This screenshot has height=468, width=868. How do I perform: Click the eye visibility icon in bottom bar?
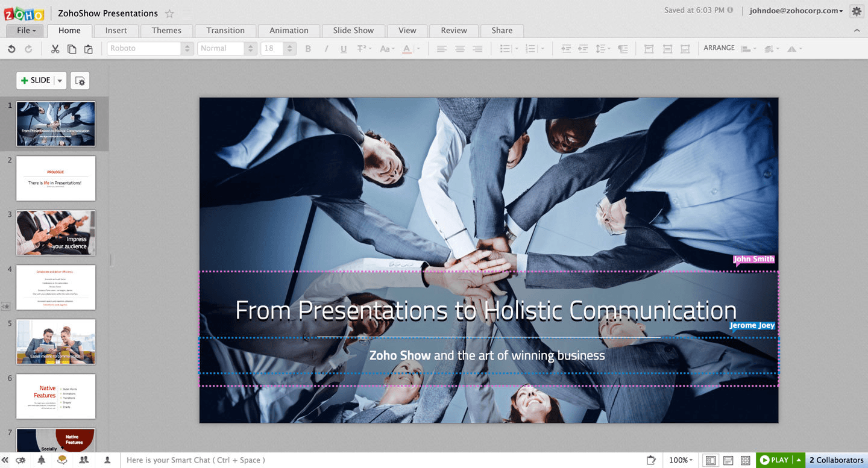coord(21,460)
